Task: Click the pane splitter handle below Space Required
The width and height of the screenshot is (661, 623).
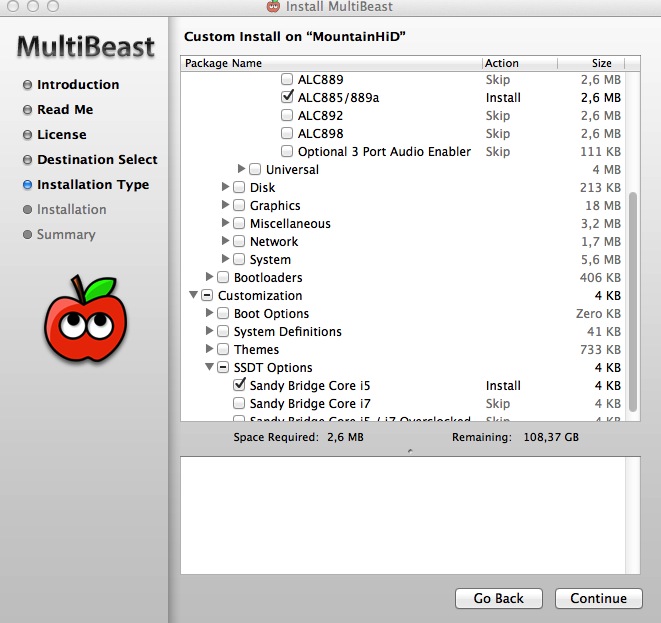Action: tap(410, 451)
